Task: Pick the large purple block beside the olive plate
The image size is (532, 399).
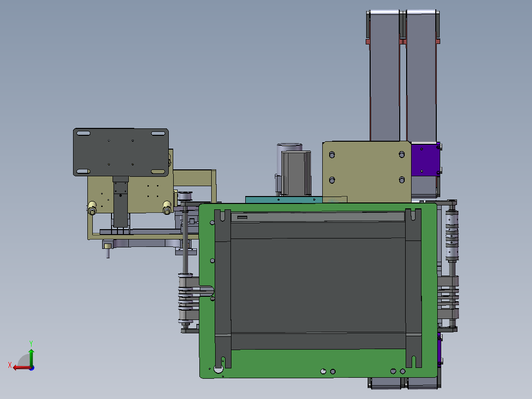Action: (425, 160)
